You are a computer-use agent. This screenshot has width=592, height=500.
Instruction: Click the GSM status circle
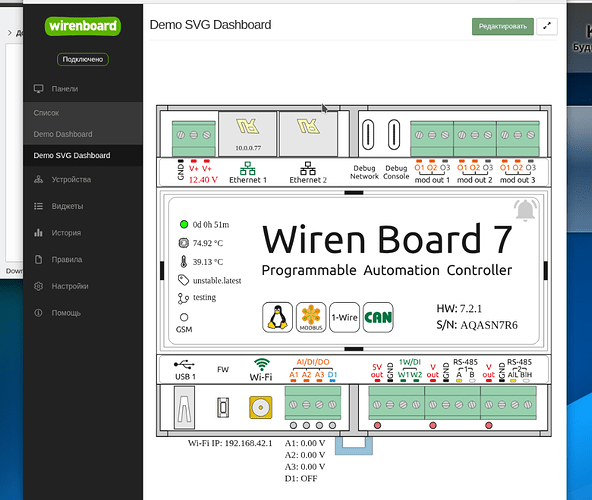tap(184, 317)
